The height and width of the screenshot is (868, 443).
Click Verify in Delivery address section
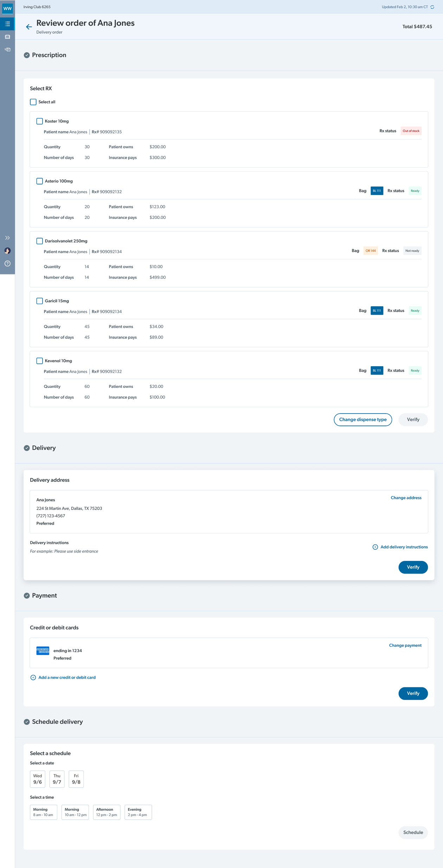[x=413, y=567]
